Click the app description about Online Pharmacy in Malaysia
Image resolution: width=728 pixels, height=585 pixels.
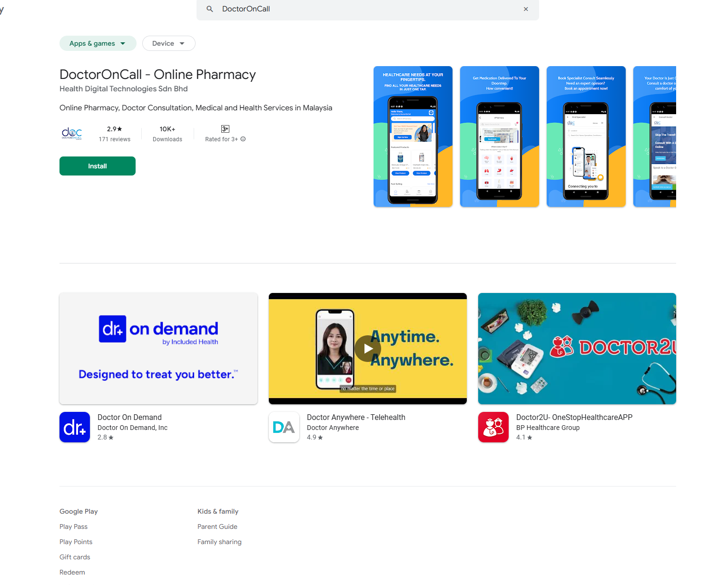(x=196, y=108)
